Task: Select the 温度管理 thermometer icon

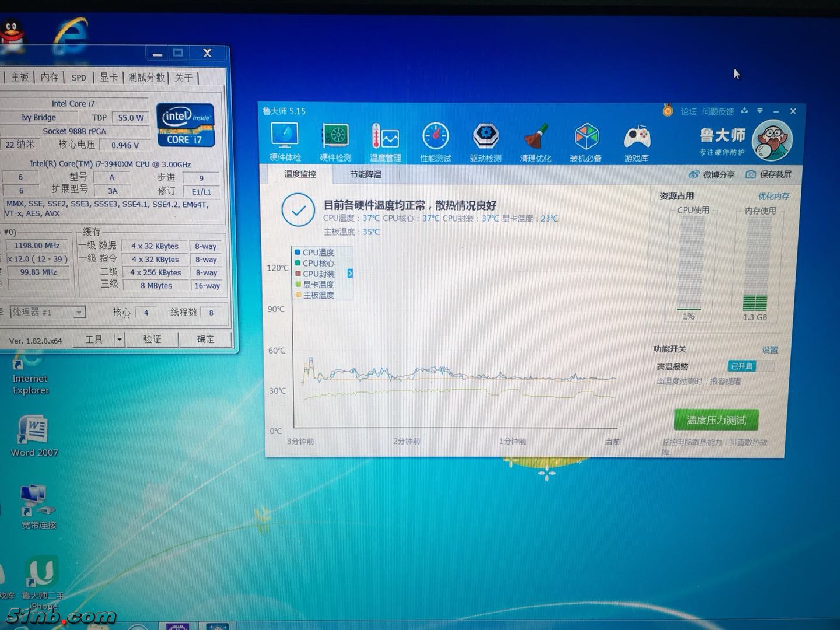Action: 386,142
